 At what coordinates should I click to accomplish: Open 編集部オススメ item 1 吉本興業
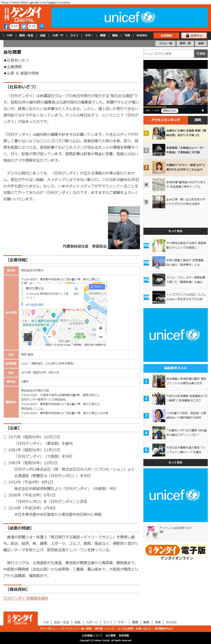(176, 381)
